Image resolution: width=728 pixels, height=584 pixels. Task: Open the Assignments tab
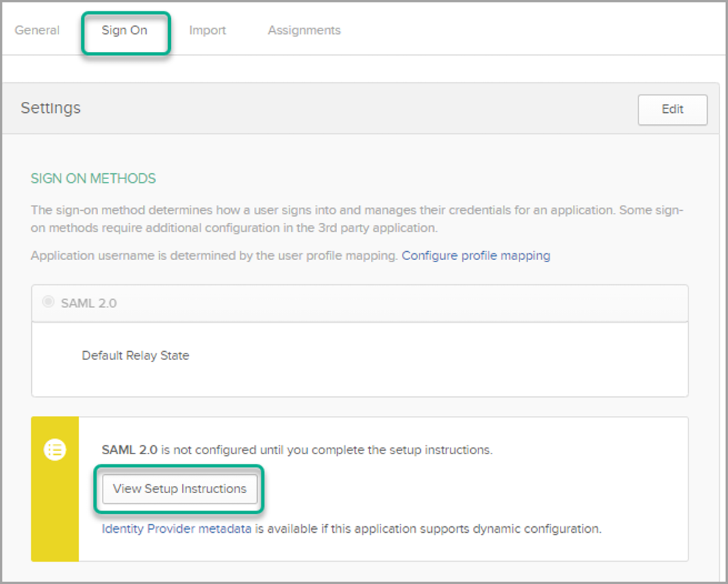click(x=304, y=30)
